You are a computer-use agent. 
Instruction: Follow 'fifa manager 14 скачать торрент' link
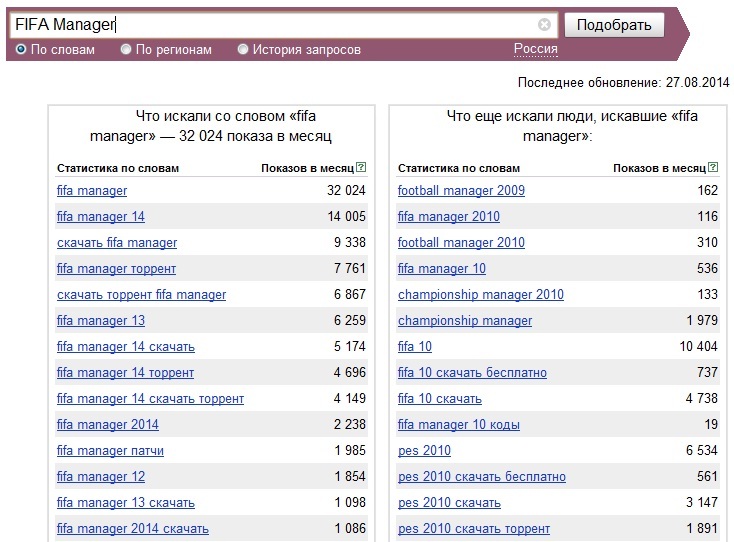[150, 399]
